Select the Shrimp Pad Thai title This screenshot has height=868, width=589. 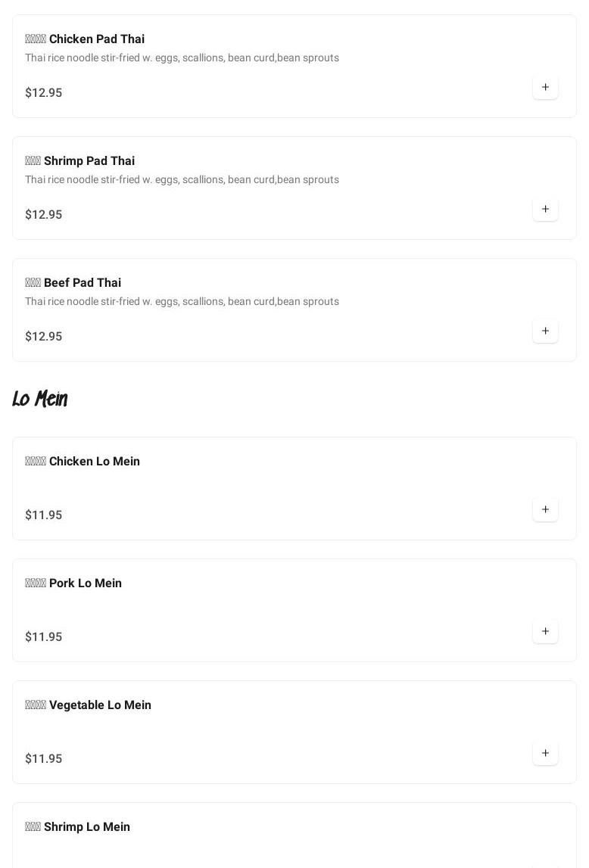click(x=80, y=161)
